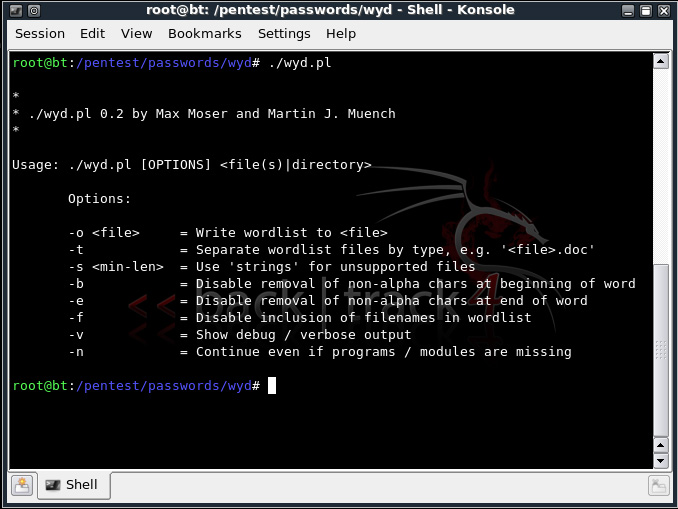Screen dimensions: 678x509
Task: Click the close session icon at bottom right
Action: coord(659,486)
